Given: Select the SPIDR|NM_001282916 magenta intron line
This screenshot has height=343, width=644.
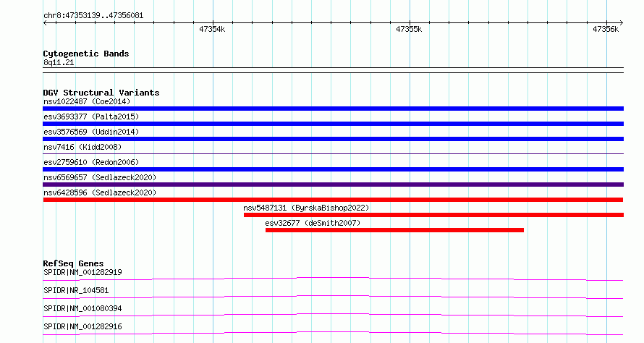Looking at the screenshot, I should click(333, 333).
